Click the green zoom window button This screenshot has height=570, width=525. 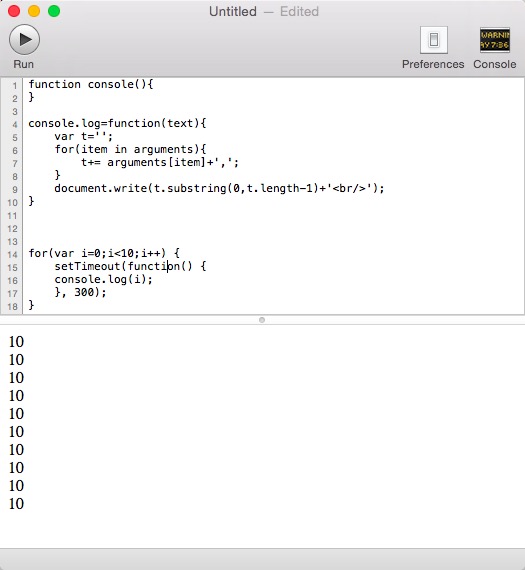(54, 11)
